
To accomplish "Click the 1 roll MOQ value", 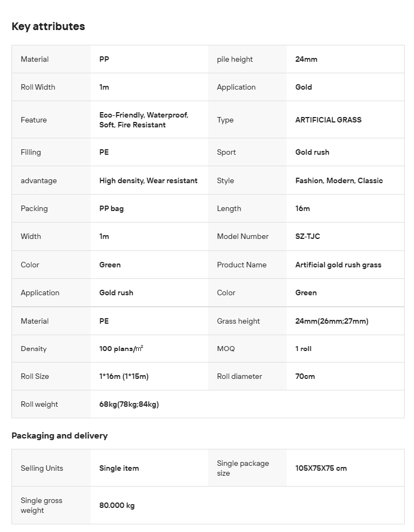I will (303, 349).
